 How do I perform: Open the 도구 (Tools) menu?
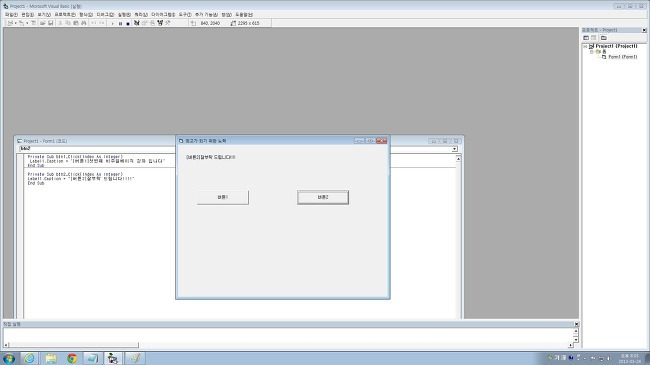pyautogui.click(x=185, y=15)
